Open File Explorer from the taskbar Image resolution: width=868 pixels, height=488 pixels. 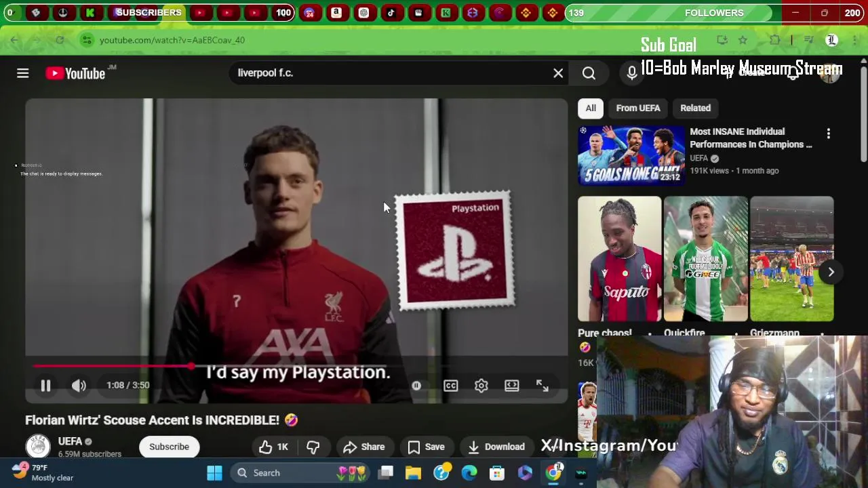[x=413, y=473]
